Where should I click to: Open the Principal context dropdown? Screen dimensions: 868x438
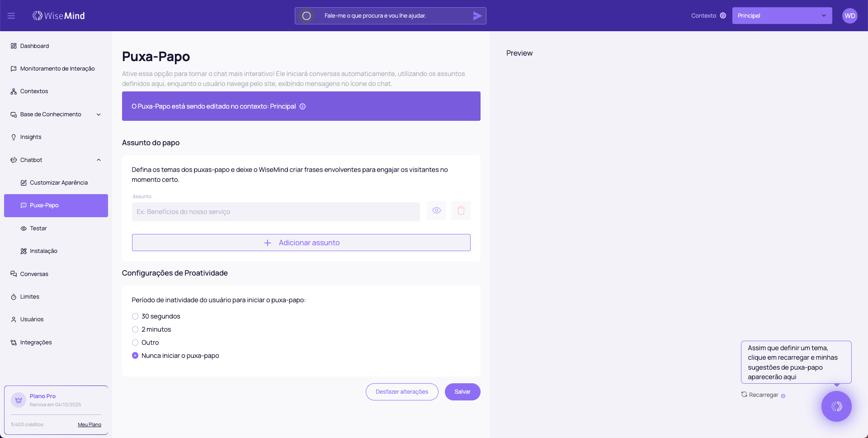click(x=782, y=16)
